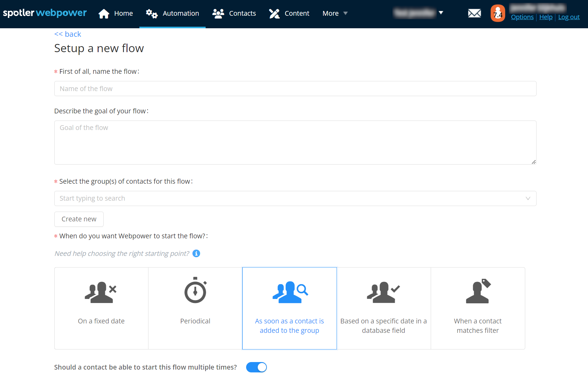Open the Automation menu
This screenshot has width=588, height=379.
pyautogui.click(x=172, y=14)
